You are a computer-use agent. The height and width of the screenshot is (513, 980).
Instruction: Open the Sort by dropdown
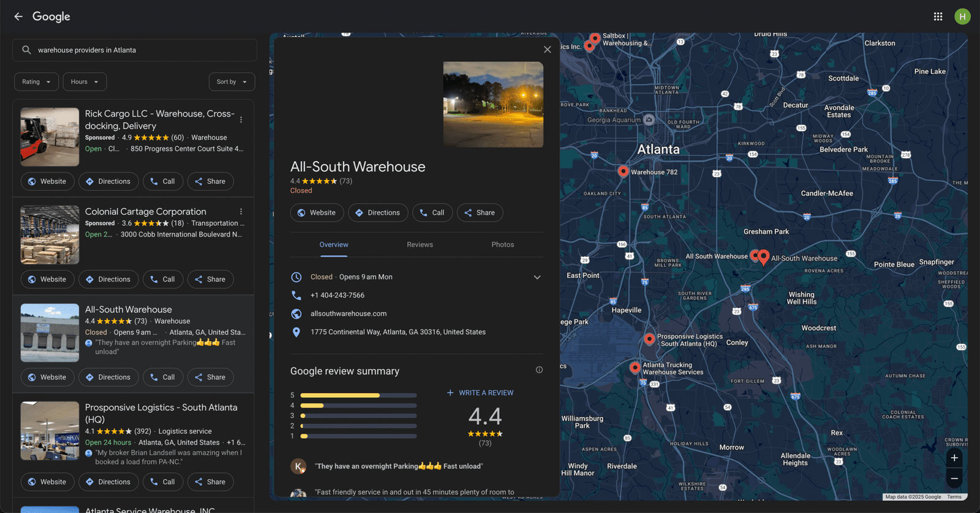pos(232,82)
